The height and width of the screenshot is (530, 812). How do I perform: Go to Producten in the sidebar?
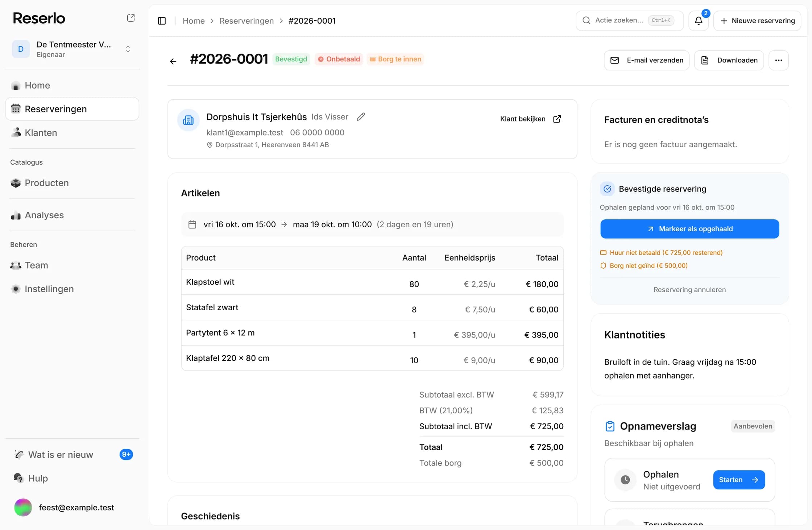coord(72,183)
